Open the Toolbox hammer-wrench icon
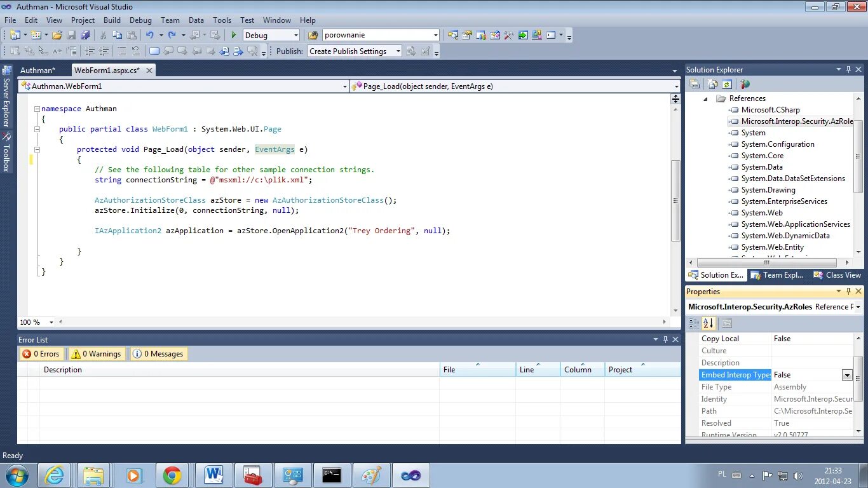 coord(509,36)
